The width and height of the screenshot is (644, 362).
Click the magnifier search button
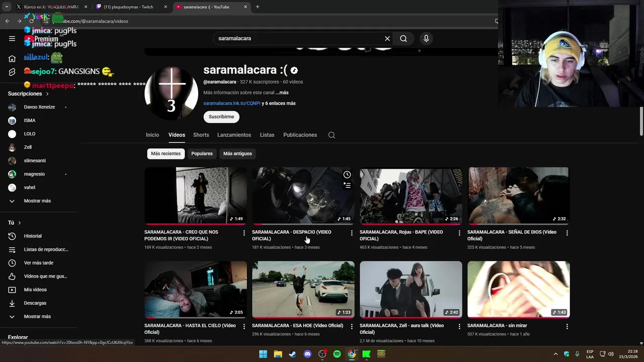coord(404,38)
